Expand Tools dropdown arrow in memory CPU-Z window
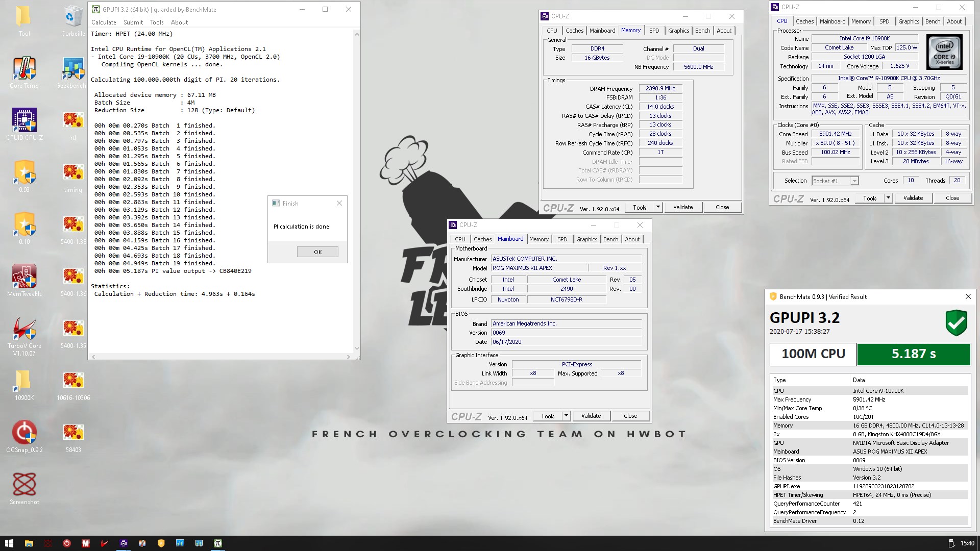This screenshot has width=980, height=551. (658, 207)
